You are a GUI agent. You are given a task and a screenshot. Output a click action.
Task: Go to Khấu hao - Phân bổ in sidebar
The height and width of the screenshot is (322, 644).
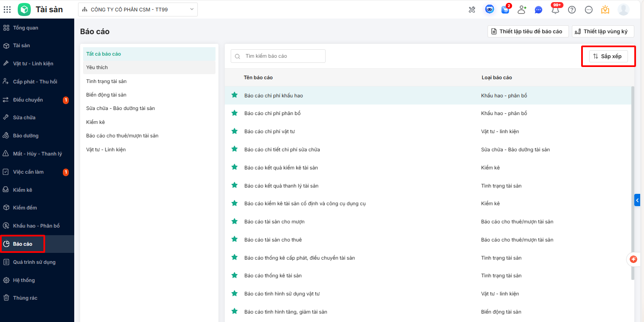click(x=36, y=226)
